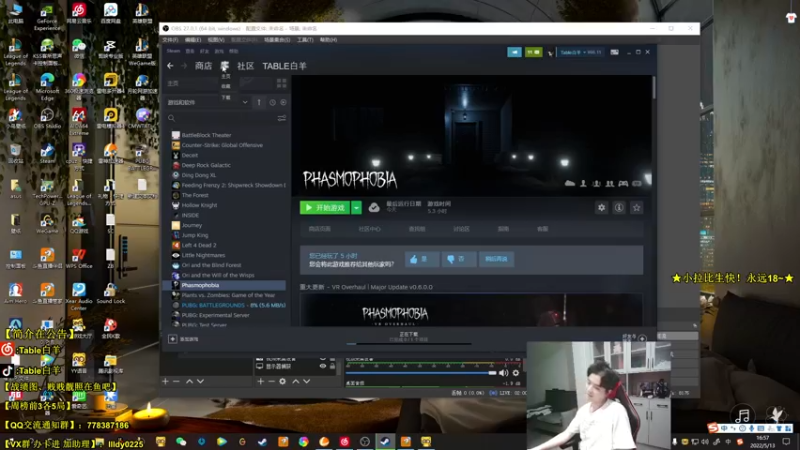Open the 社区中心 community hub tab
The image size is (800, 450).
tap(369, 229)
